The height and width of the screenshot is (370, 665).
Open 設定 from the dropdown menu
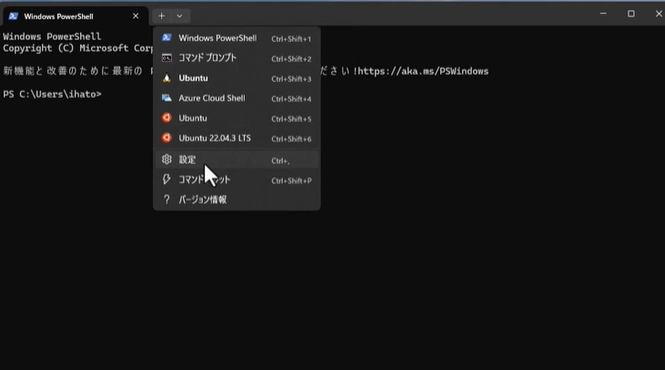237,160
